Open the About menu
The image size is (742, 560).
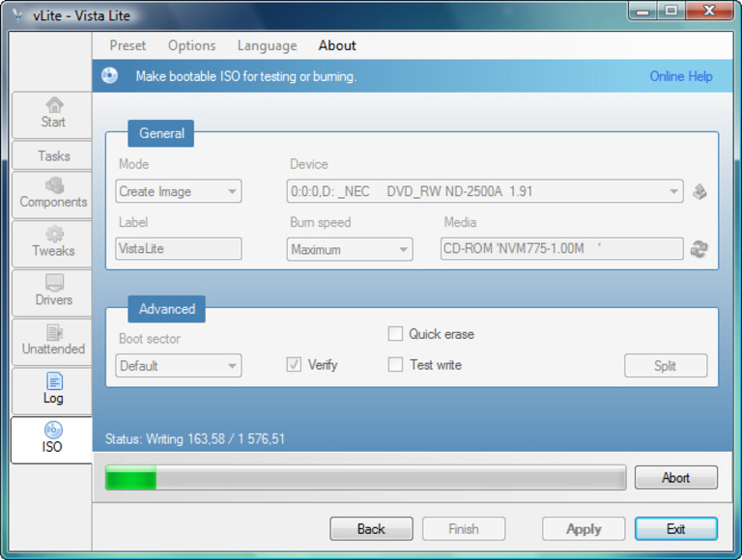(x=337, y=45)
